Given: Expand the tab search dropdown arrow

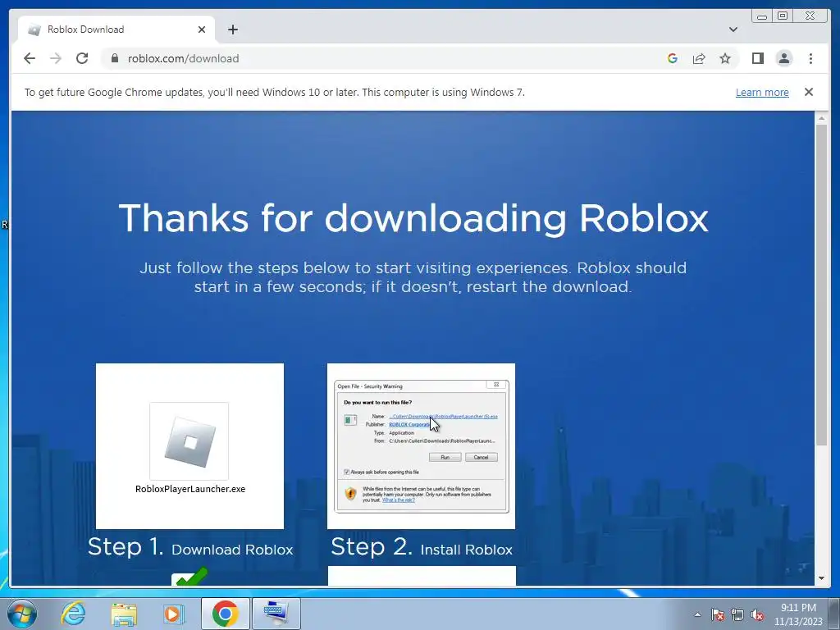Looking at the screenshot, I should 733,30.
